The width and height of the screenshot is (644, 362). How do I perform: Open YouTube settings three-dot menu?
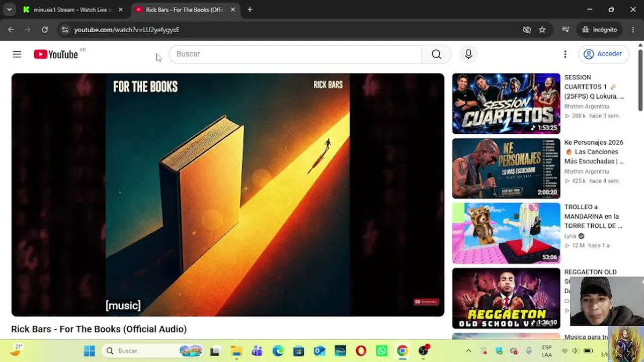coord(565,54)
